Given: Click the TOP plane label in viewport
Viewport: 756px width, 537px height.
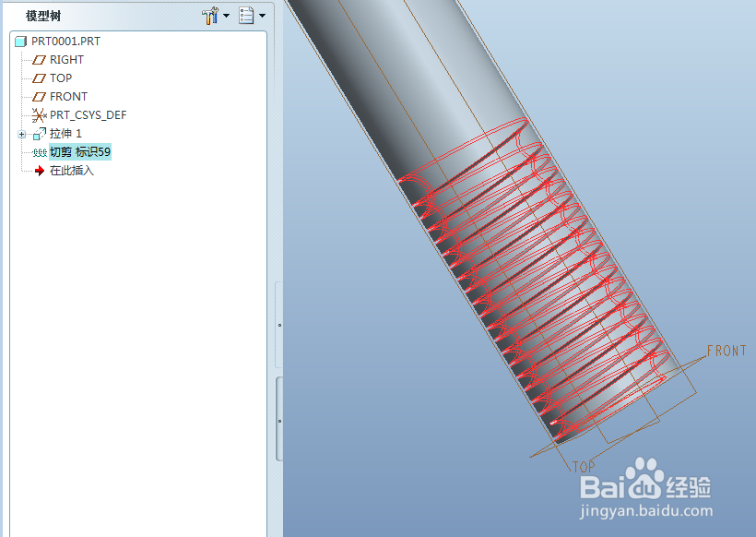Looking at the screenshot, I should pos(584,467).
